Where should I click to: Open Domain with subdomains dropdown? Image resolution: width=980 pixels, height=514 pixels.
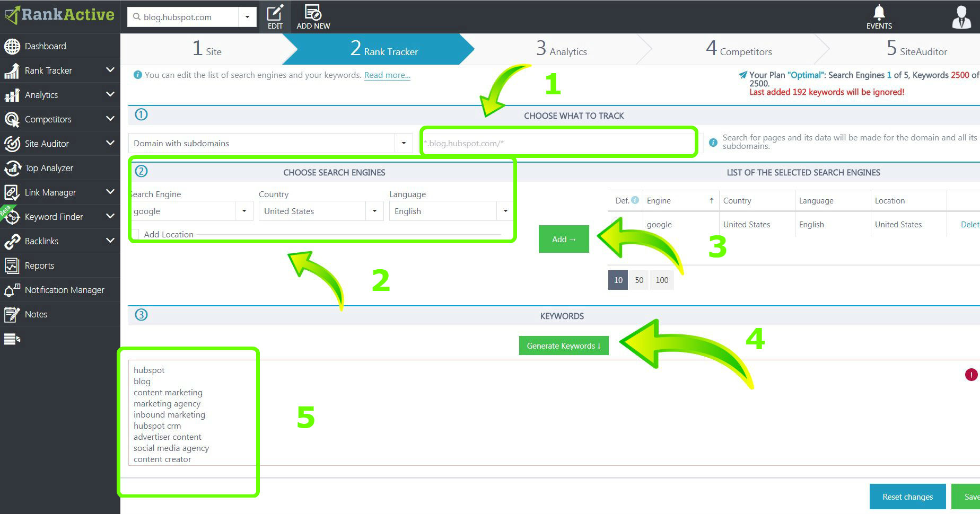(404, 143)
